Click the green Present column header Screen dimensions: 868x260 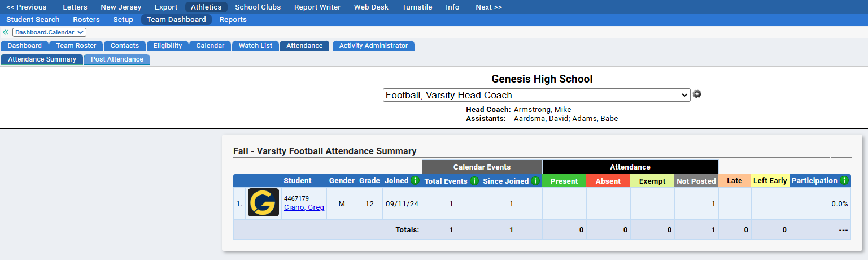pyautogui.click(x=564, y=181)
